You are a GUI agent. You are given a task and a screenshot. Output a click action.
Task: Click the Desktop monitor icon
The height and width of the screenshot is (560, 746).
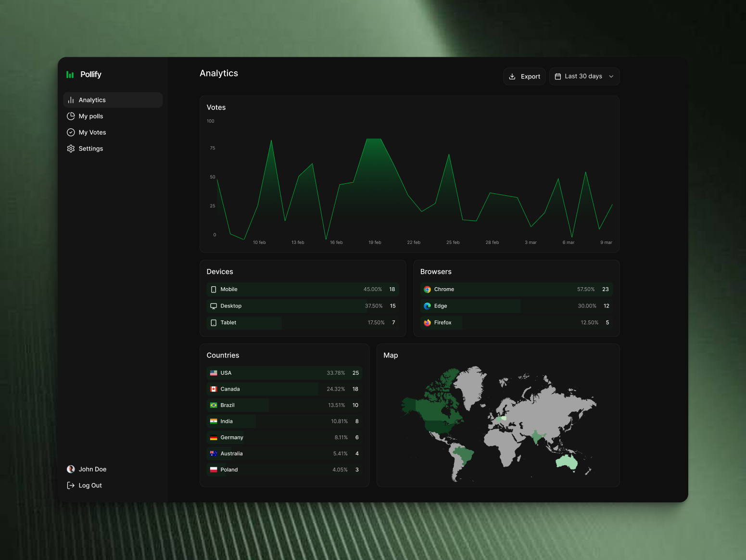coord(214,306)
